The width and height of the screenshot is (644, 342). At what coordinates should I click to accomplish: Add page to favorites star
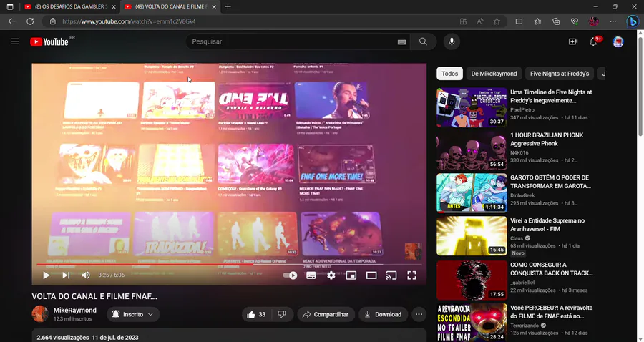point(497,21)
